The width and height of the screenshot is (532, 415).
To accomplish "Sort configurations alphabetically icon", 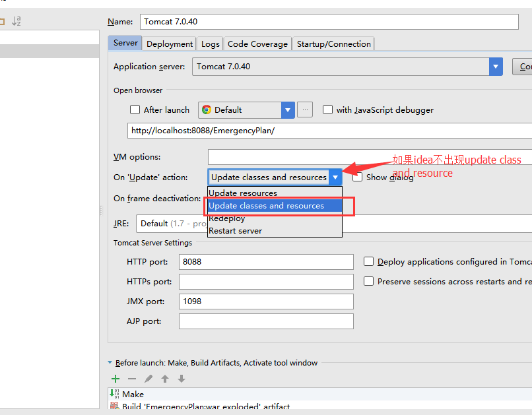I will point(17,21).
